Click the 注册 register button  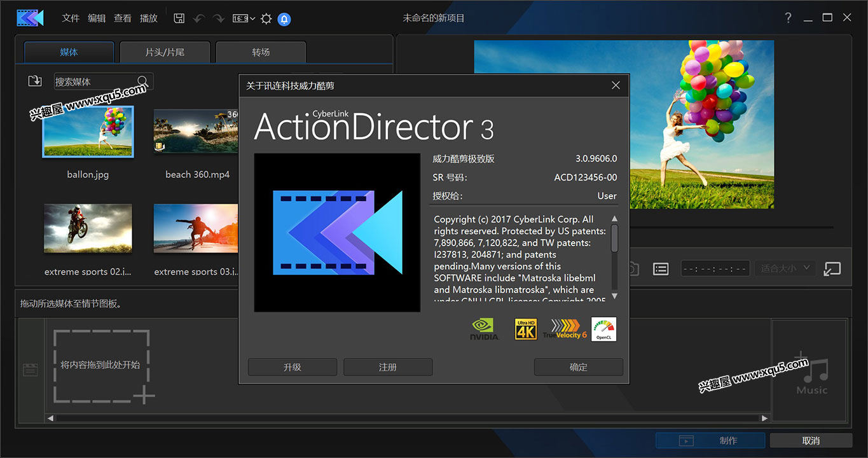tap(388, 367)
